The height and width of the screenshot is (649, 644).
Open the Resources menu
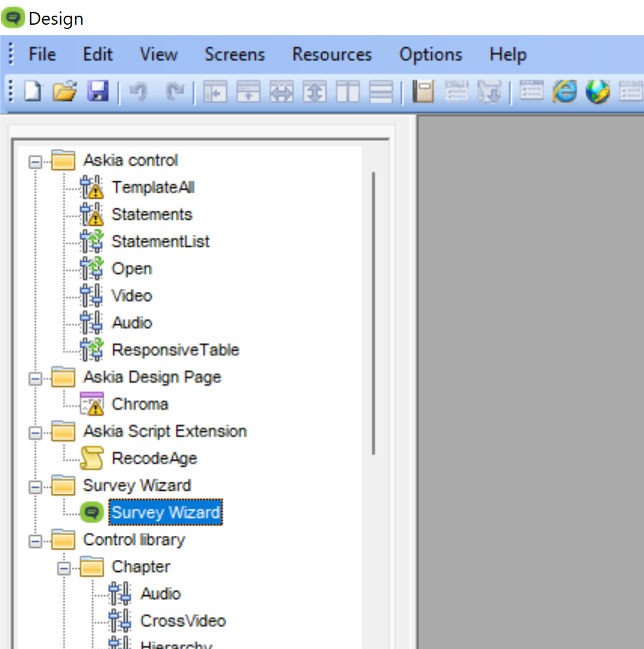332,54
